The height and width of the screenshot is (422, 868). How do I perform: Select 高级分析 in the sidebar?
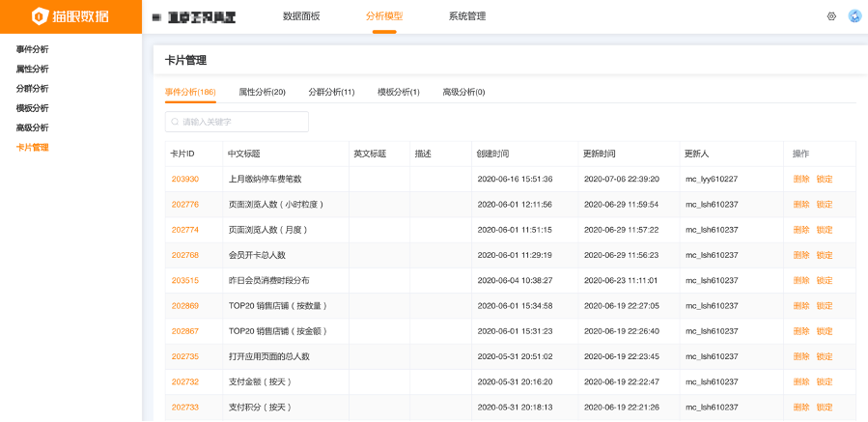[x=32, y=127]
